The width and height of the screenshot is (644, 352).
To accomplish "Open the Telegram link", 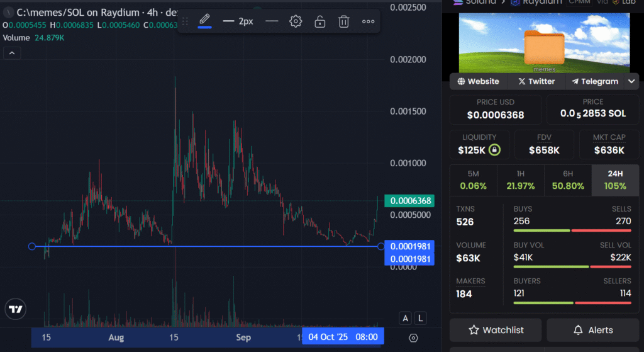I will pos(595,81).
